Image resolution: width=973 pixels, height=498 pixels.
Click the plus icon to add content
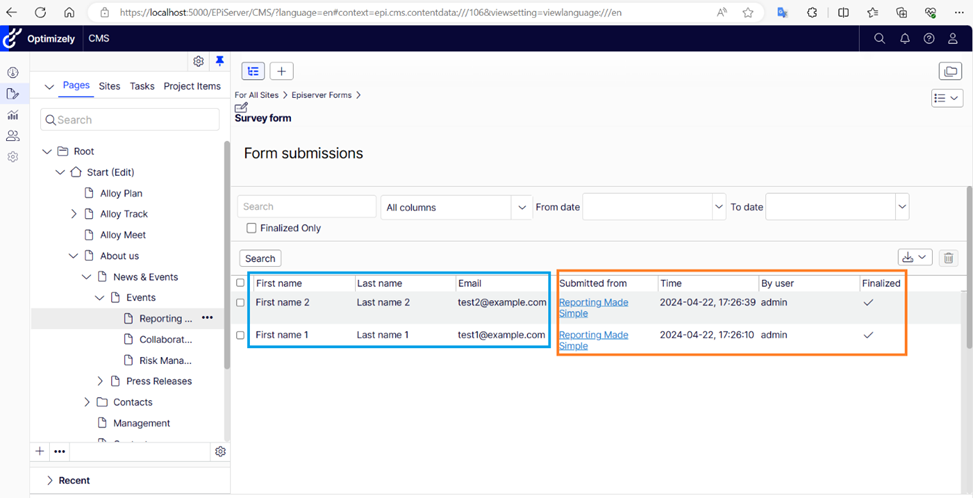(282, 71)
